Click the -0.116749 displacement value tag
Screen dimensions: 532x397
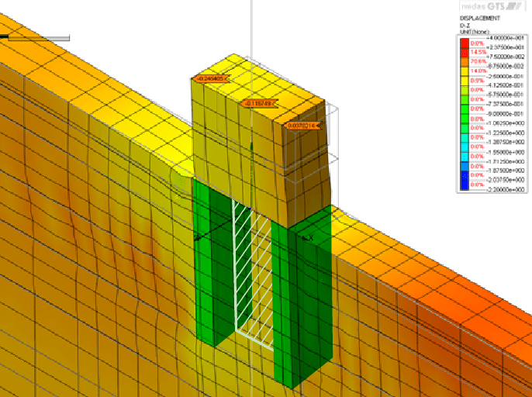[258, 102]
